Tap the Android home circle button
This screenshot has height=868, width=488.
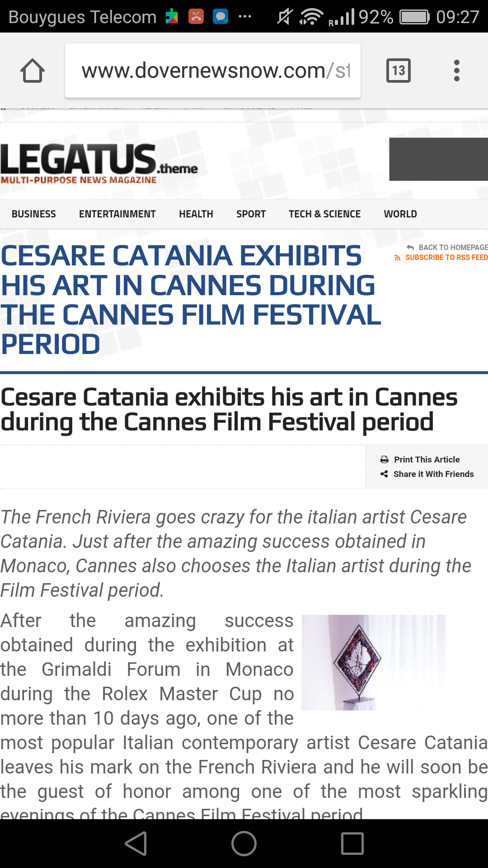[x=244, y=844]
